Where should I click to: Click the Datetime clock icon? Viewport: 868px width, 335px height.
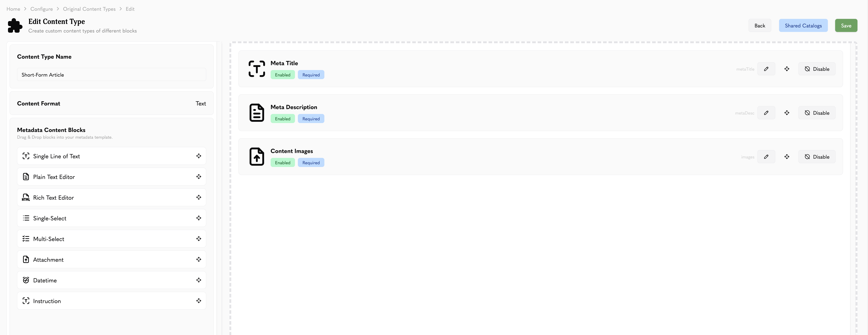click(x=26, y=280)
